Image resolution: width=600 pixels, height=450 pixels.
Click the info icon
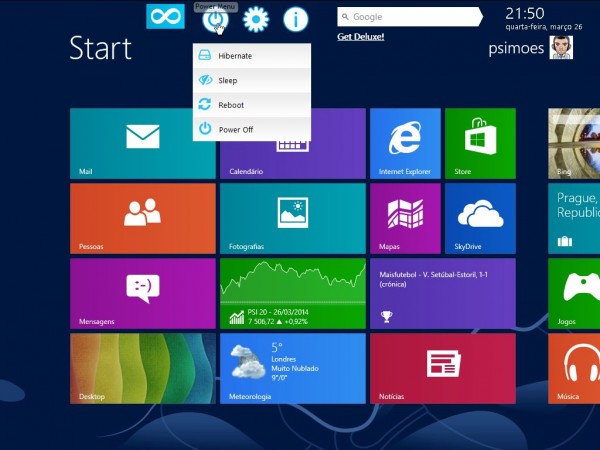tap(296, 19)
